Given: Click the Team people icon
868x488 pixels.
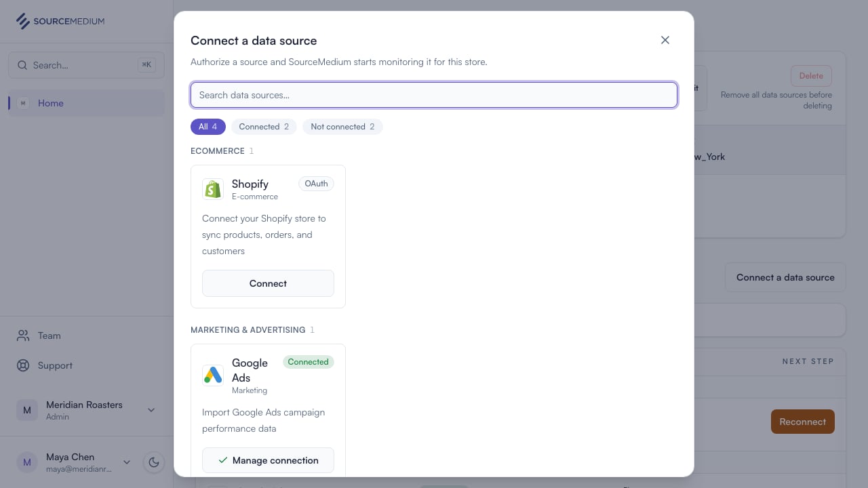Looking at the screenshot, I should pyautogui.click(x=23, y=335).
